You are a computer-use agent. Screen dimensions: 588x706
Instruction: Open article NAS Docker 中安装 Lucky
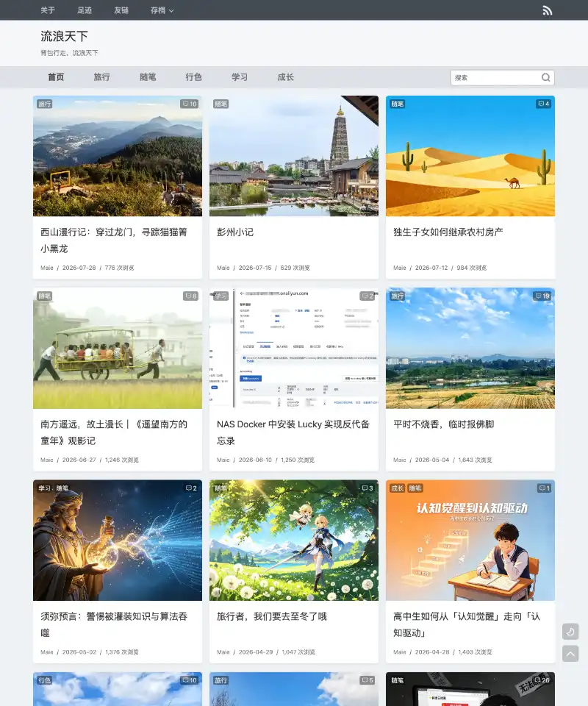point(293,432)
